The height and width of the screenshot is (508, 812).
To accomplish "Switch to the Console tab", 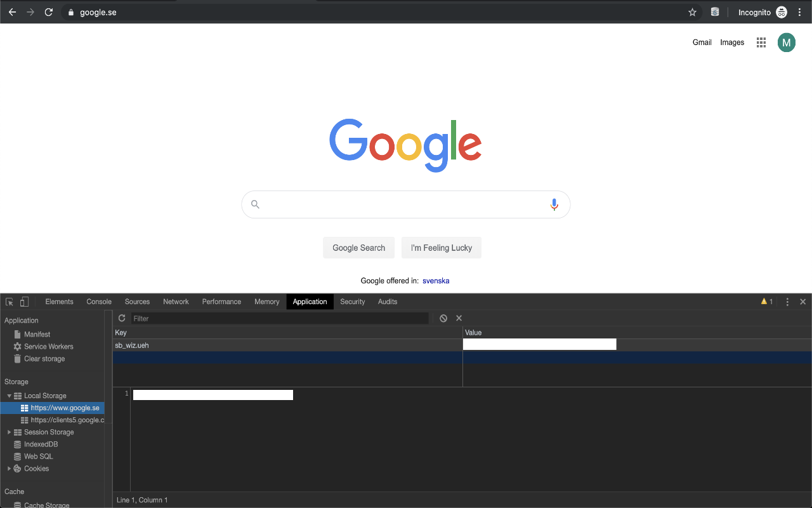I will [x=99, y=302].
